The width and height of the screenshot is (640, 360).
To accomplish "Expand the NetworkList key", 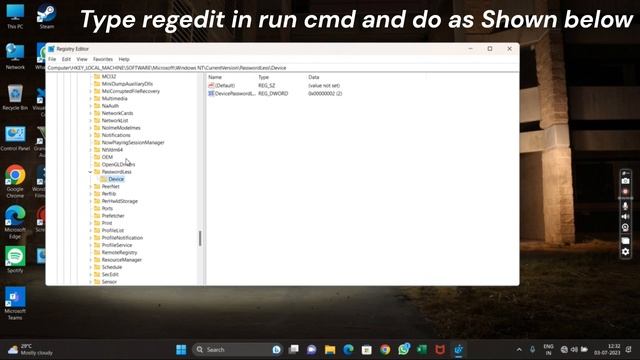I will coord(91,121).
